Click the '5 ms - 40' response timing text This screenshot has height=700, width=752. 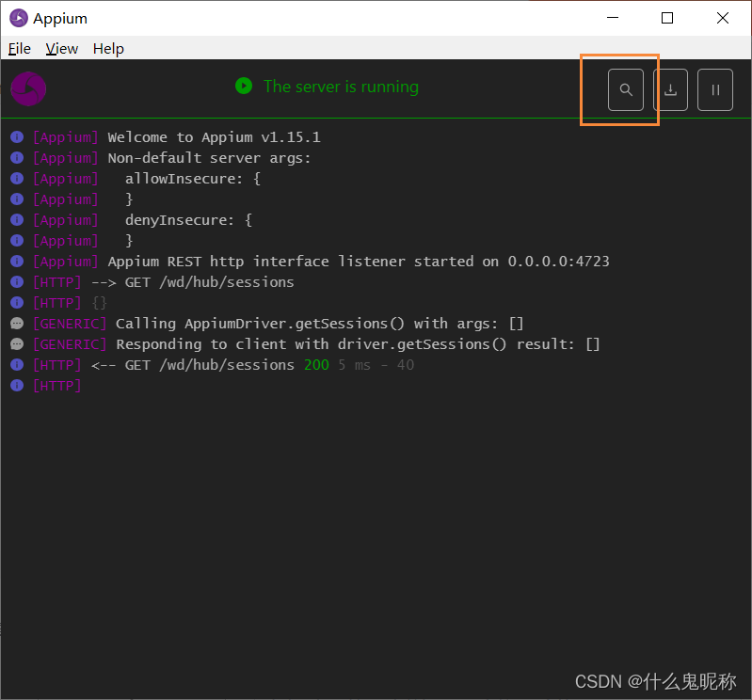pos(376,365)
